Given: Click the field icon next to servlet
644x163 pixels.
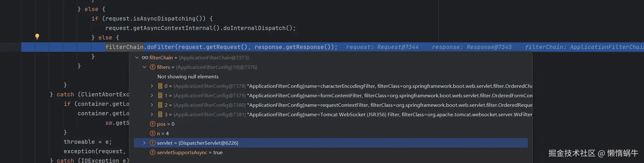Looking at the screenshot, I should tap(153, 143).
